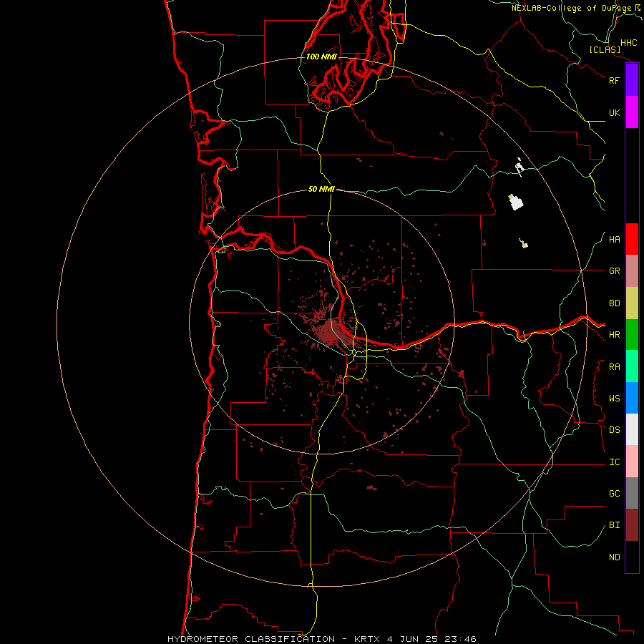This screenshot has height=644, width=644.
Task: Click the 'HR' legend label
Action: 615,335
